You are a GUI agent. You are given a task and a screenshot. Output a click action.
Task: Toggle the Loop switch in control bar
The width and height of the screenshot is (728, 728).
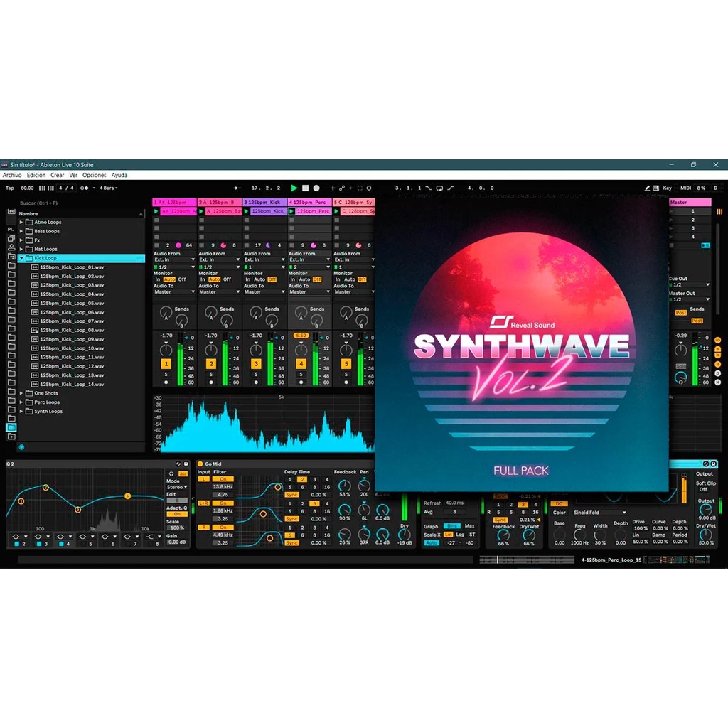439,188
